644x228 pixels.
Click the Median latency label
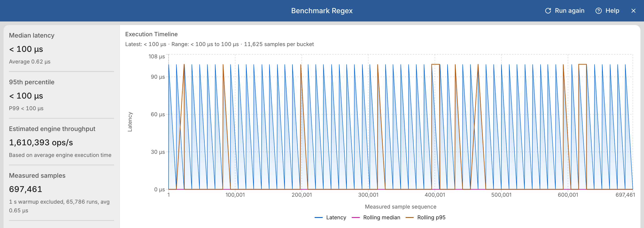tap(32, 36)
